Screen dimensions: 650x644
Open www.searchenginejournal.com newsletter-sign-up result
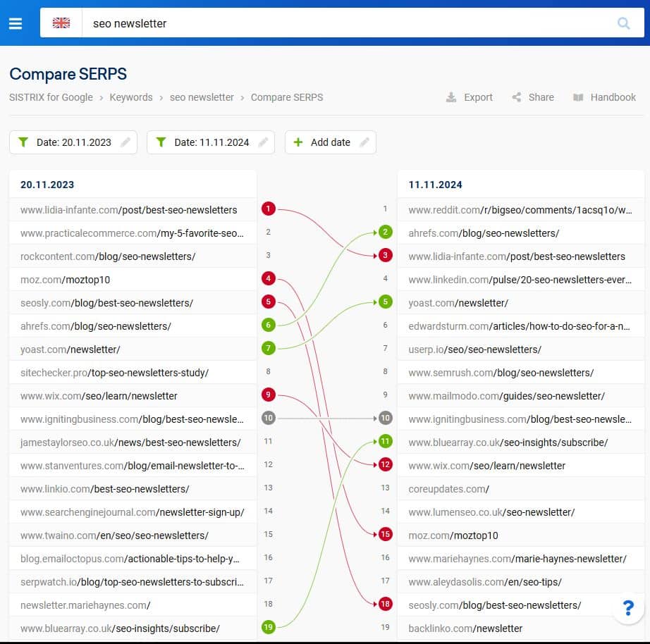point(133,512)
